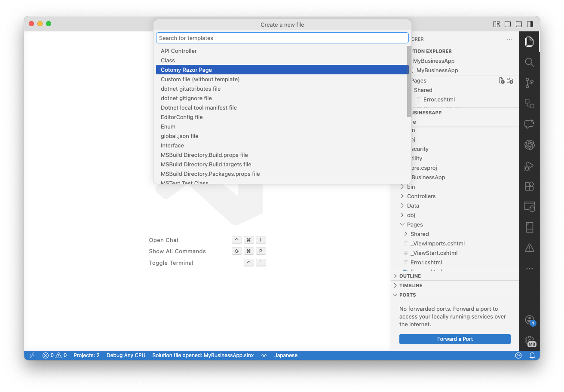Image resolution: width=564 pixels, height=392 pixels.
Task: Toggle the eye icon in the status bar
Action: (x=264, y=355)
